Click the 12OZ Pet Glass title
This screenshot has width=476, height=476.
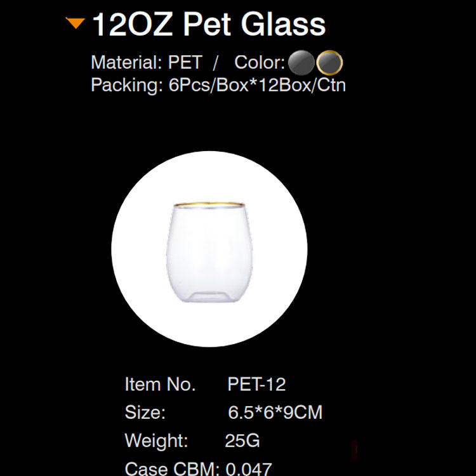point(209,24)
